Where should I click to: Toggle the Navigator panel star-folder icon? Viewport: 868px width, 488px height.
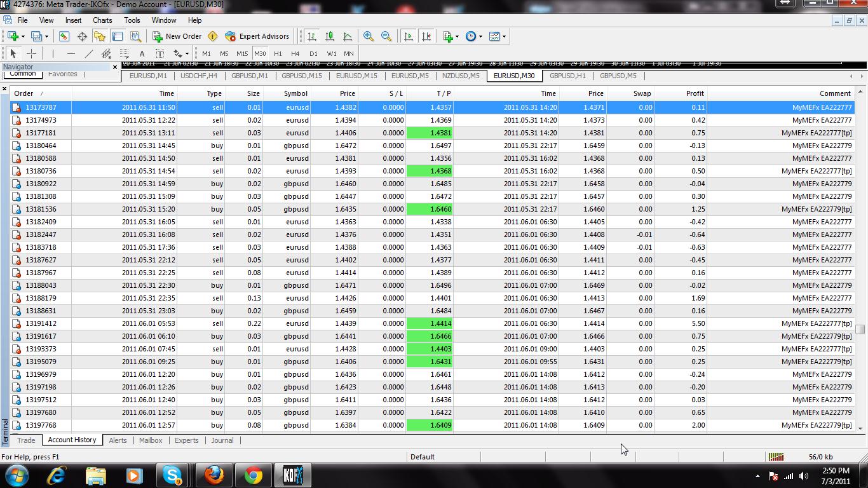coord(100,36)
